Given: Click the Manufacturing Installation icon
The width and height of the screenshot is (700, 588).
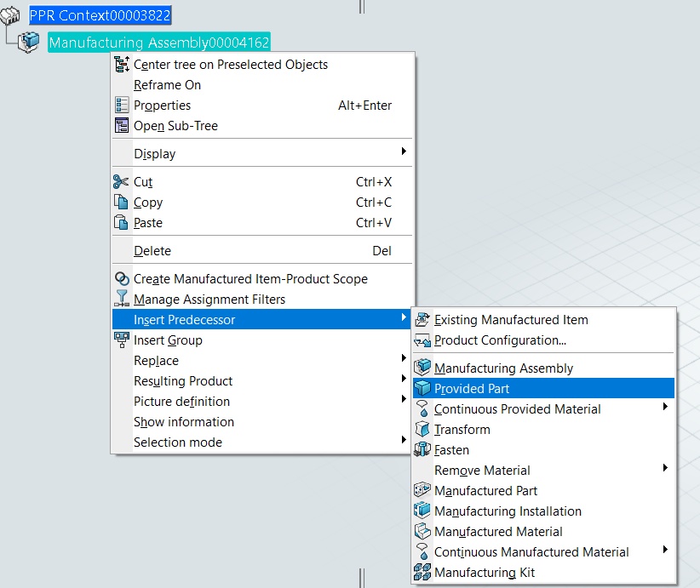Looking at the screenshot, I should click(x=422, y=511).
